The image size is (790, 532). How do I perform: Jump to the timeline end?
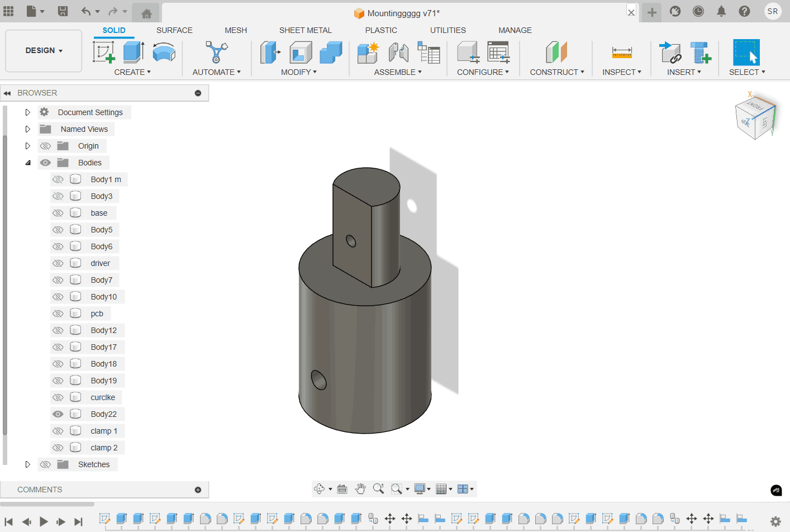[x=78, y=522]
